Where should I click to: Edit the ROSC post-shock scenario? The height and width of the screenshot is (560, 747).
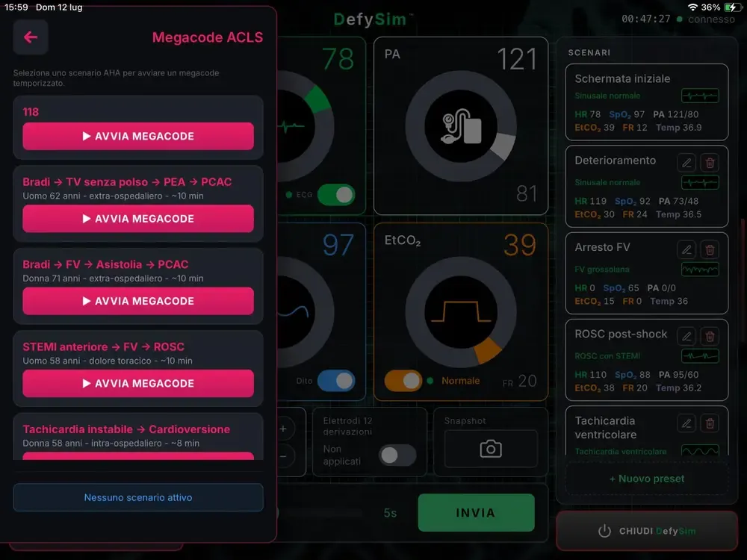pyautogui.click(x=686, y=337)
